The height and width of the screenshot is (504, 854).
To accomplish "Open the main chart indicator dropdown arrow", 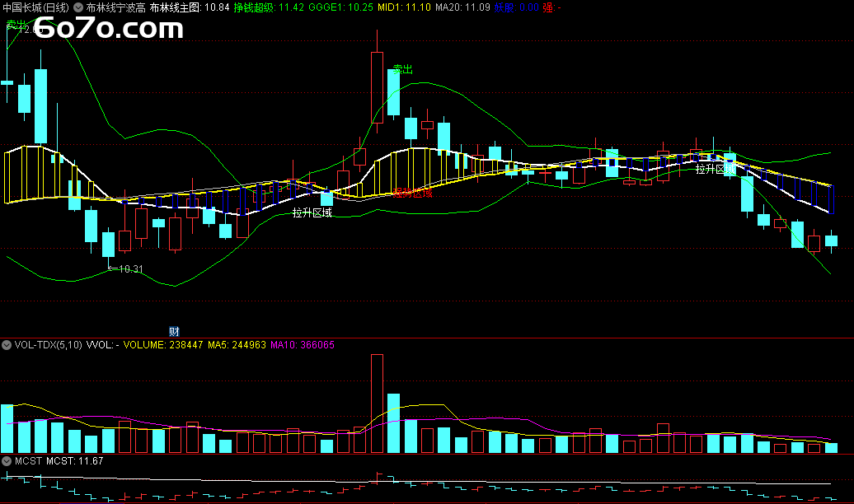I will (78, 7).
